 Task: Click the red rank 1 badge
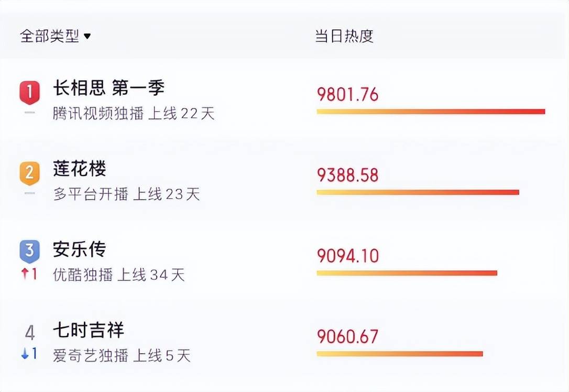click(29, 93)
